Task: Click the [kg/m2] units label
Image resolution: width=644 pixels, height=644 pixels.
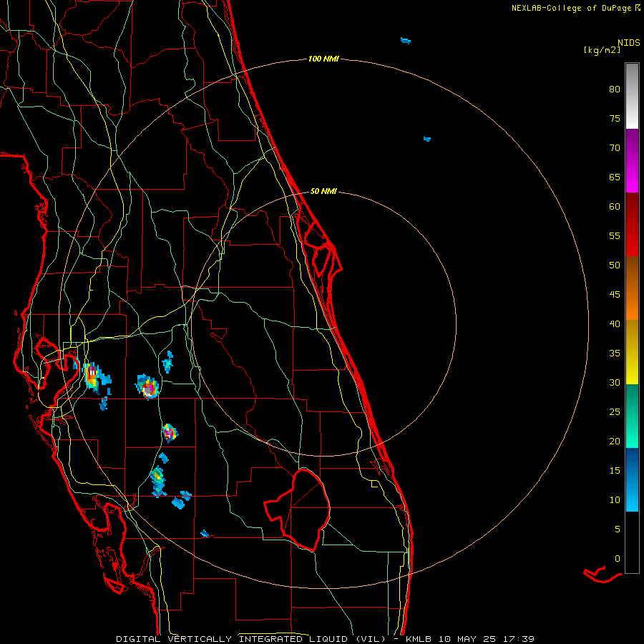Action: coord(602,50)
